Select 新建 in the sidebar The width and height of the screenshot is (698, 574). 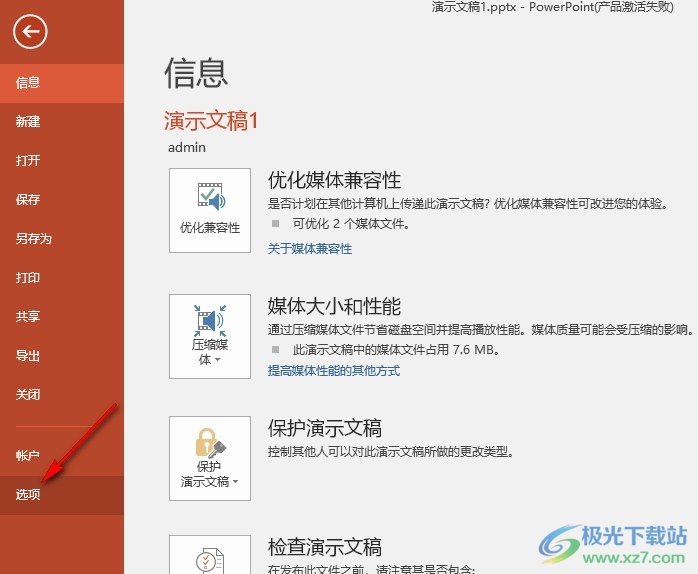tap(62, 122)
